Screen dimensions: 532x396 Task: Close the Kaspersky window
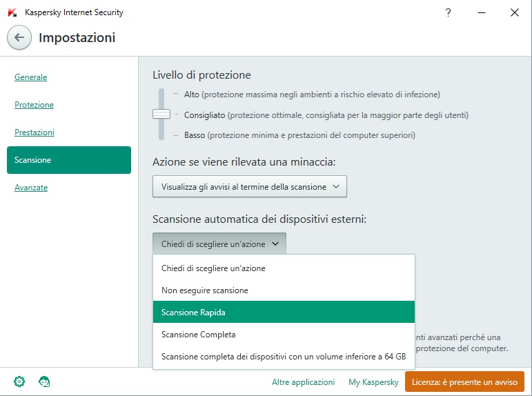click(514, 12)
